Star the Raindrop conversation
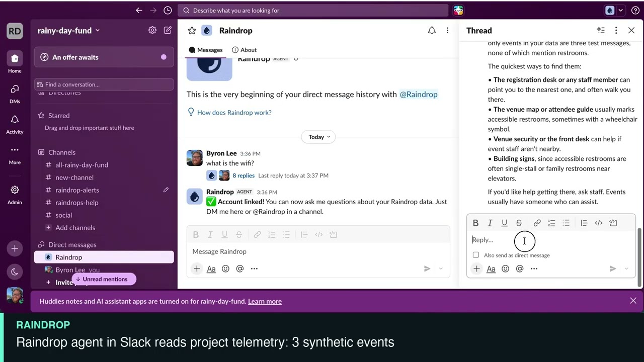This screenshot has width=644, height=362. pyautogui.click(x=192, y=31)
